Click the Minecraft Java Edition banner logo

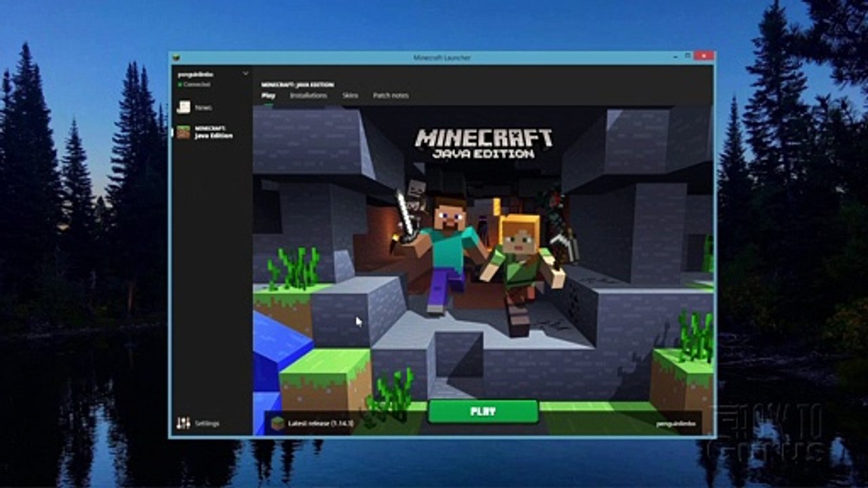coord(484,143)
